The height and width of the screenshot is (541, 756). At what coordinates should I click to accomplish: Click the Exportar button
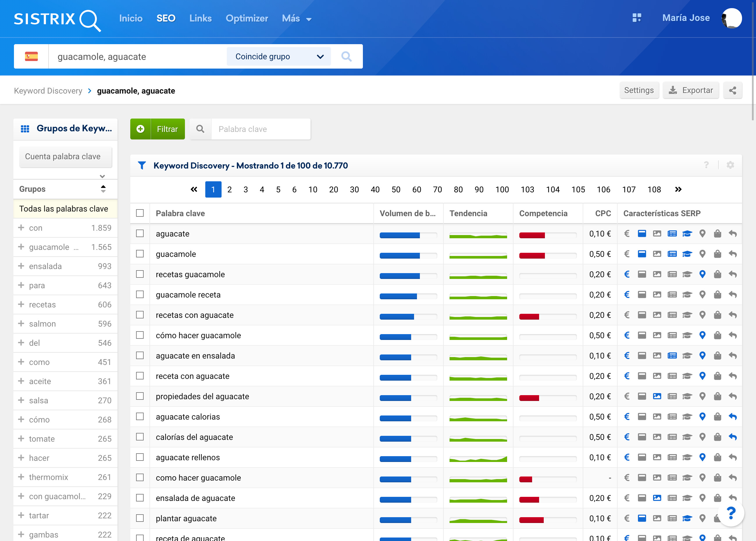click(690, 90)
